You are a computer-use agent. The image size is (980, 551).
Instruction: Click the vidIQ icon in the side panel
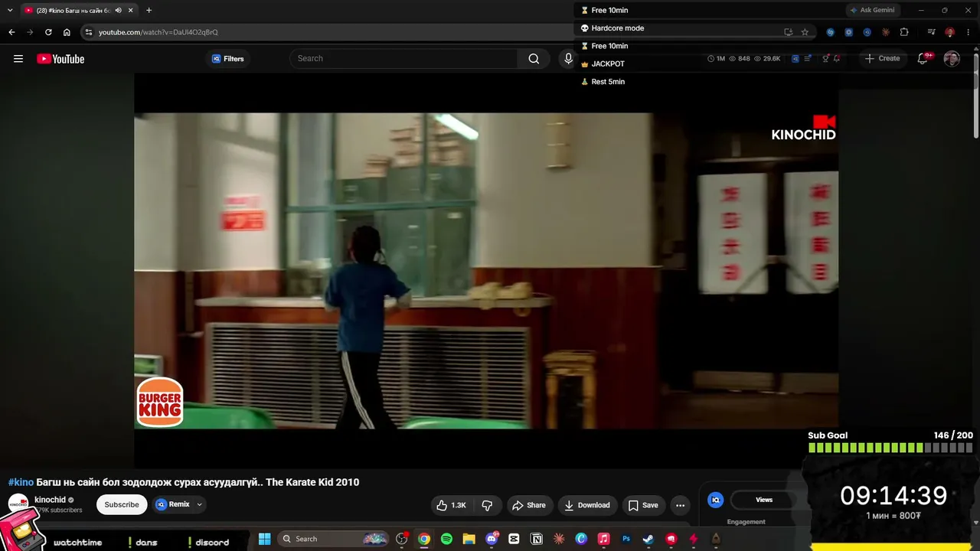715,500
